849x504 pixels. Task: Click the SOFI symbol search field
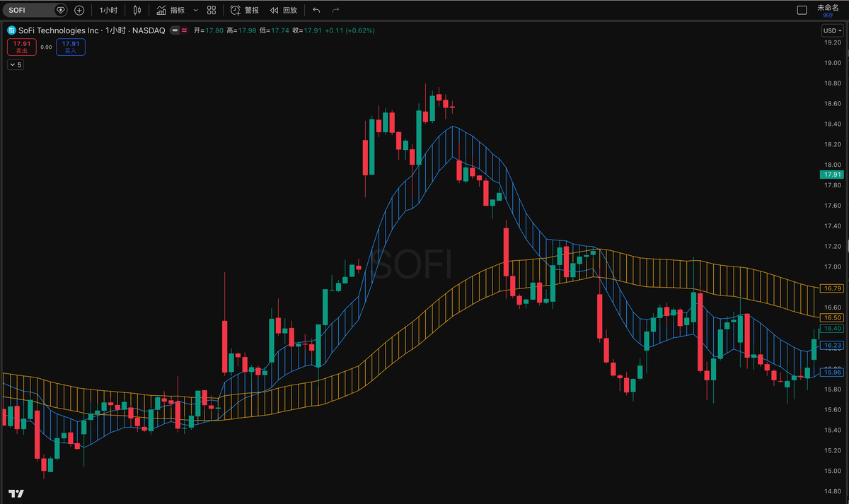coord(34,11)
